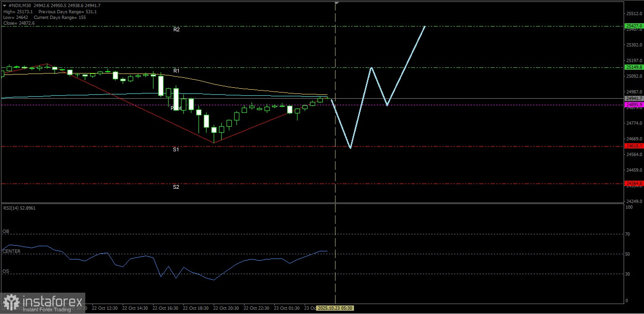Click the RSI scale value 50
644x314 pixels.
click(628, 254)
